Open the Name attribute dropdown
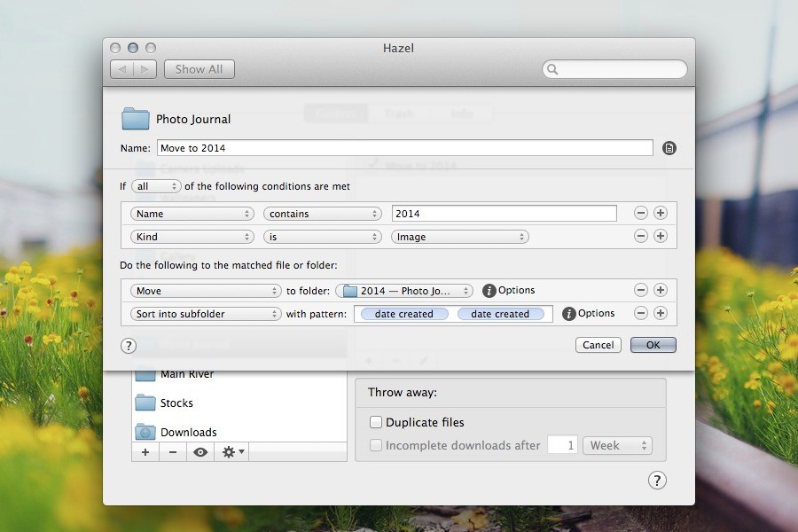 coord(192,214)
